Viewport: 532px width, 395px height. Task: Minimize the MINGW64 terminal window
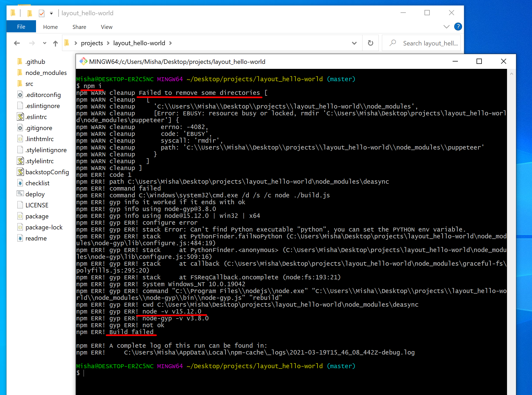[x=455, y=61]
